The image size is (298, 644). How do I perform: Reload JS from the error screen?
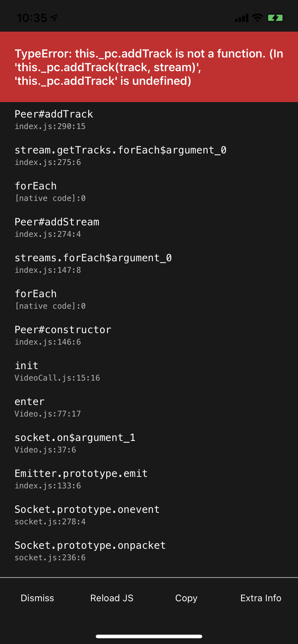(112, 598)
